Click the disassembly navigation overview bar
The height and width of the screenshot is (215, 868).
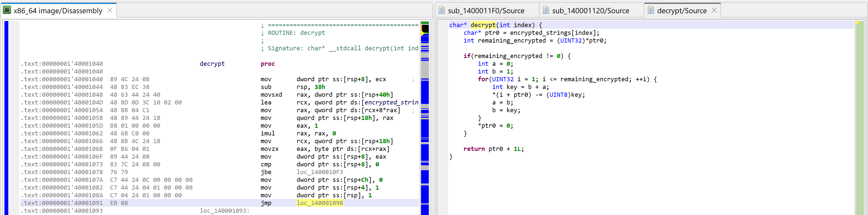pyautogui.click(x=425, y=118)
